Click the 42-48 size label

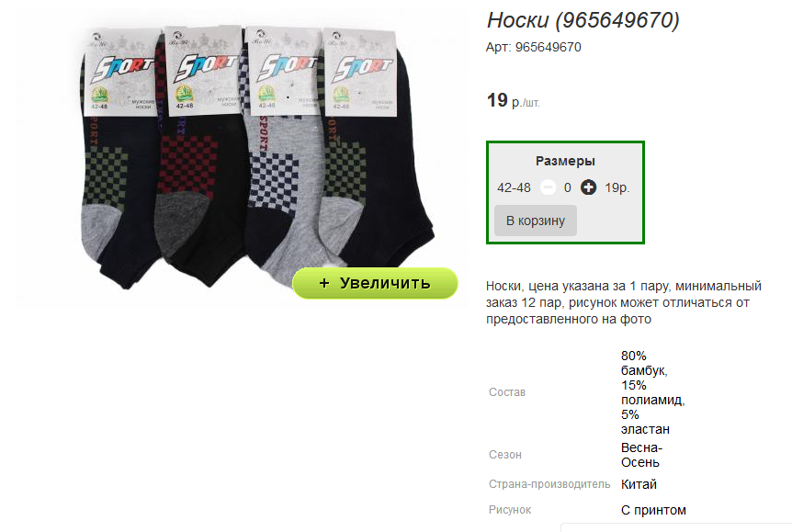pyautogui.click(x=514, y=188)
